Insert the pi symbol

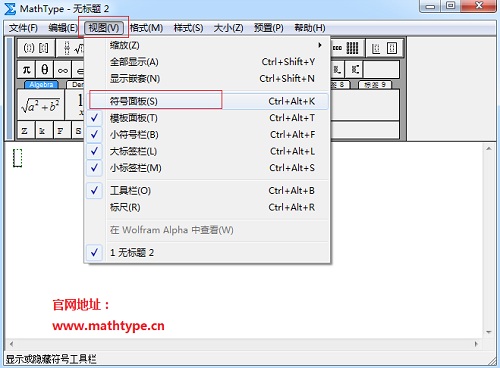point(27,70)
